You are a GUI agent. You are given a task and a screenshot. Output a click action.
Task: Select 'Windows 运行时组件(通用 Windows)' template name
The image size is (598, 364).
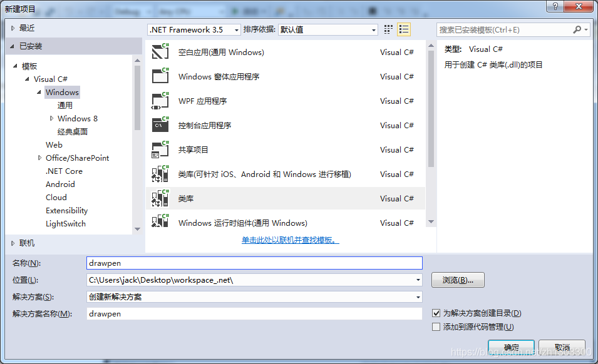(x=242, y=223)
